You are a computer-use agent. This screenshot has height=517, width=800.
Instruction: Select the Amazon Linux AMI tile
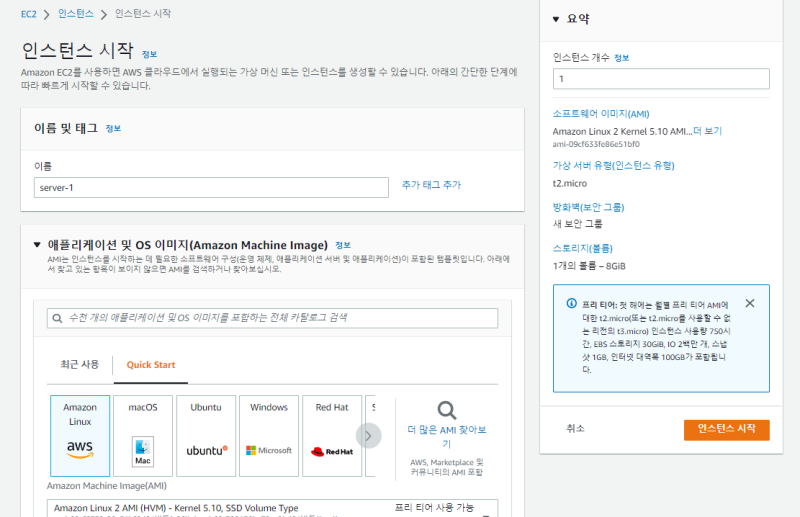80,435
